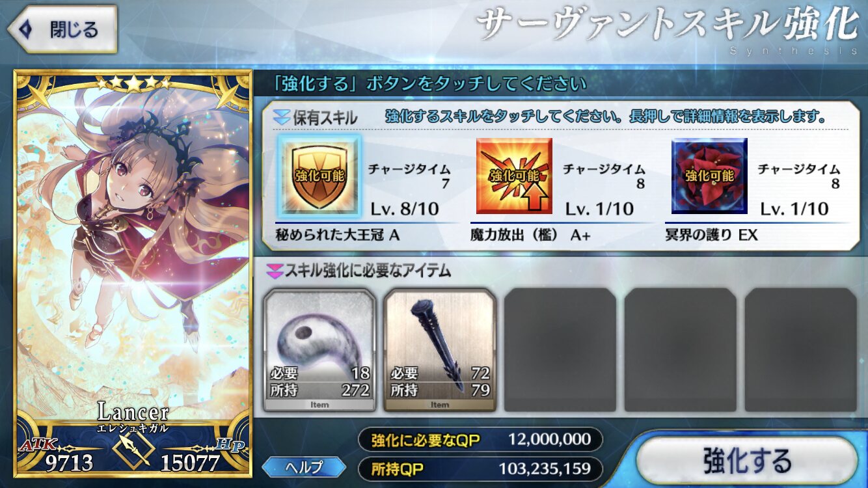Collapse the スキル強化に必要なアイテム section arrow
868x488 pixels.
pyautogui.click(x=275, y=270)
